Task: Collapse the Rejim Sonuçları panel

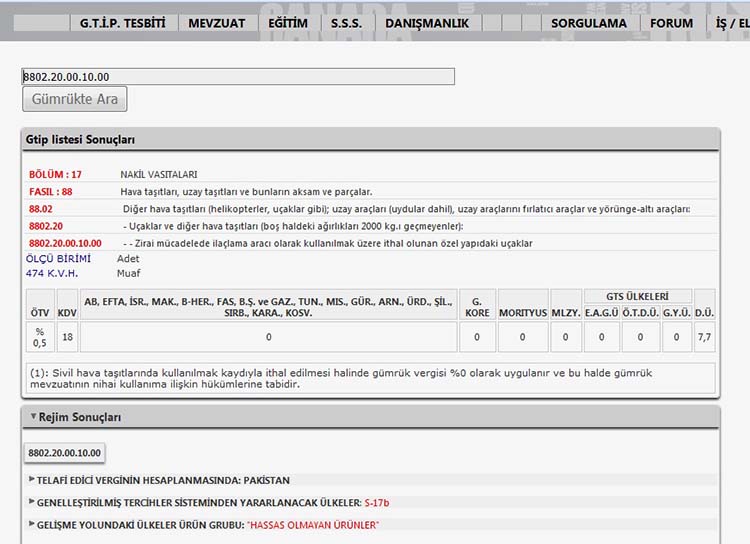Action: (34, 417)
